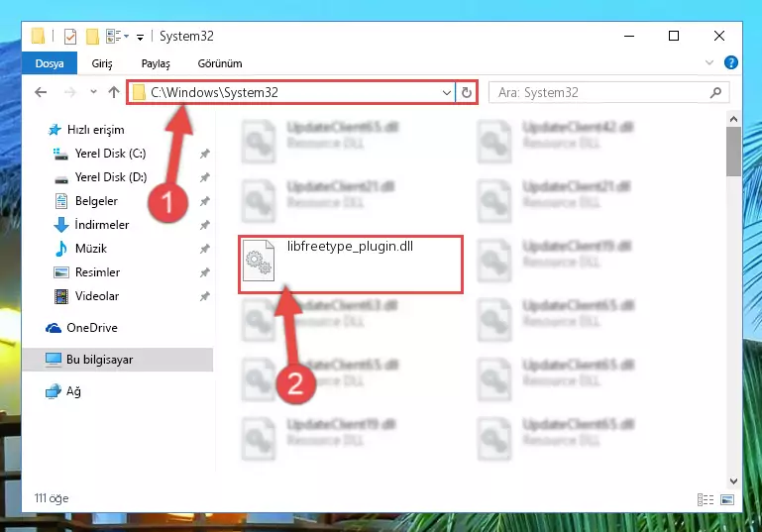Open Resimler folder in sidebar
The image size is (762, 532).
[x=97, y=272]
